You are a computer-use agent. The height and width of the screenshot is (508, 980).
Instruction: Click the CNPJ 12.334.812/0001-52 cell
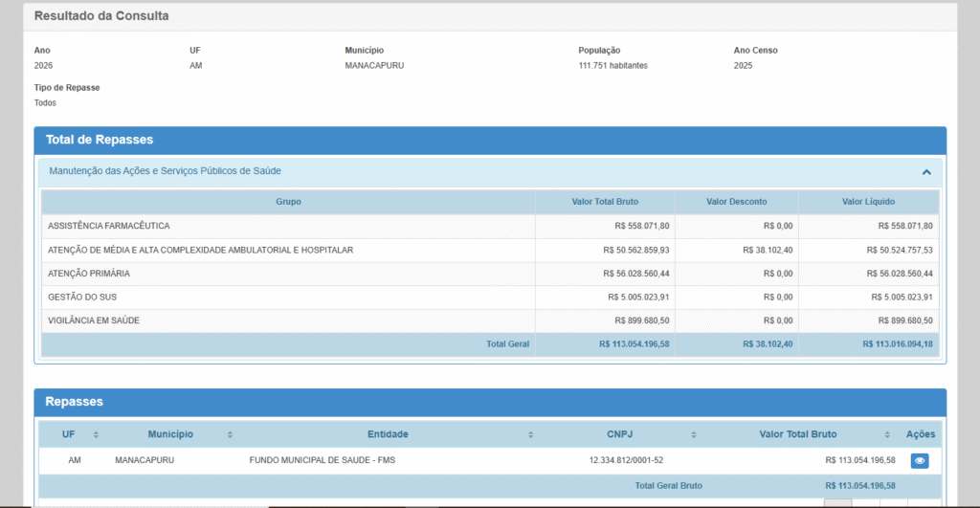click(x=626, y=460)
